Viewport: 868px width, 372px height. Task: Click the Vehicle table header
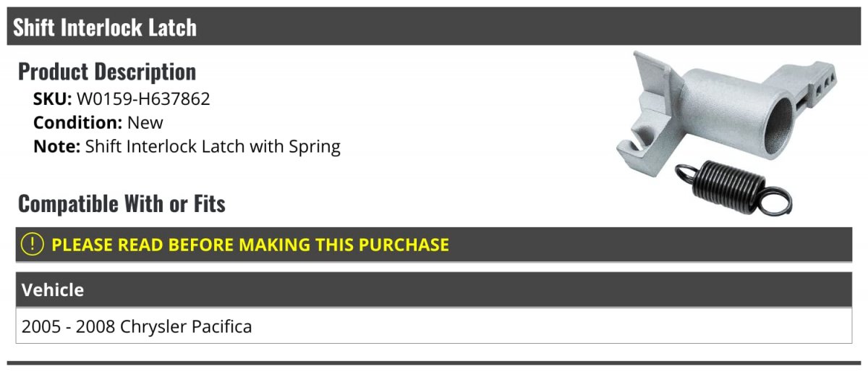(434, 289)
